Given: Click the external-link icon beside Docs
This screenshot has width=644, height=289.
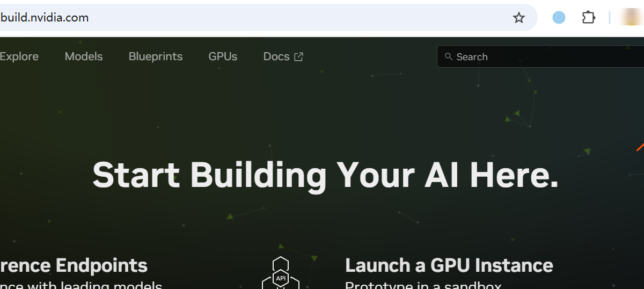Looking at the screenshot, I should (299, 56).
